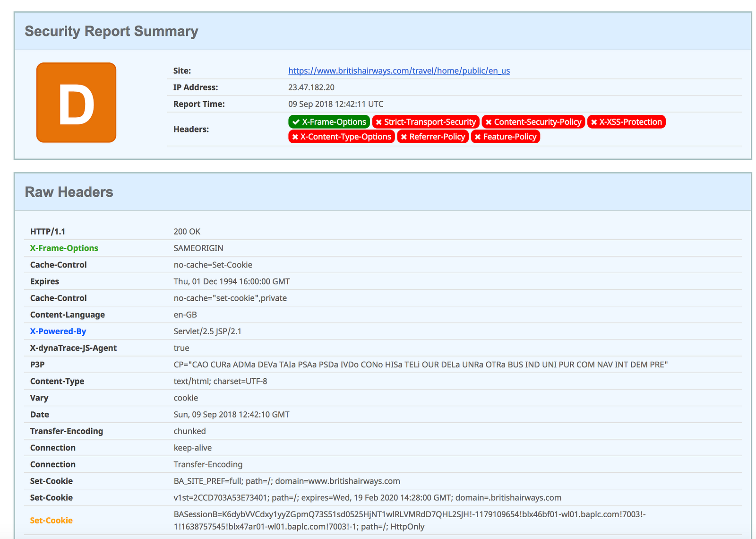Click the X-Content-Type-Options red badge

pyautogui.click(x=342, y=137)
